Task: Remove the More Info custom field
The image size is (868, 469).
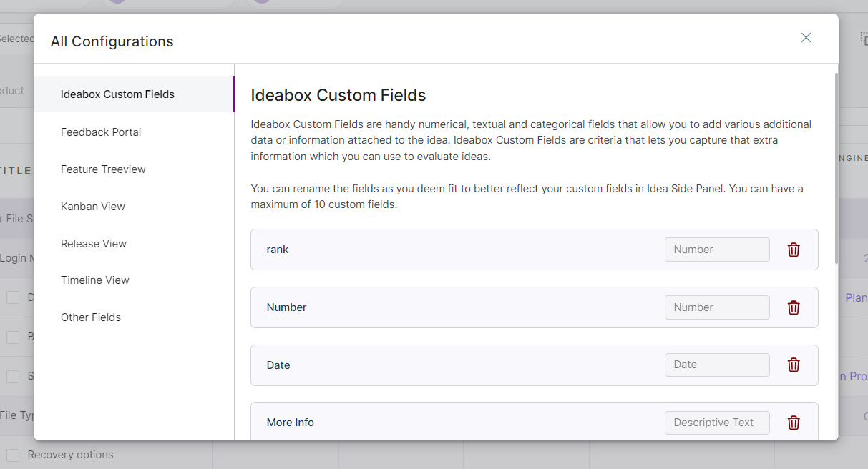Action: (793, 423)
